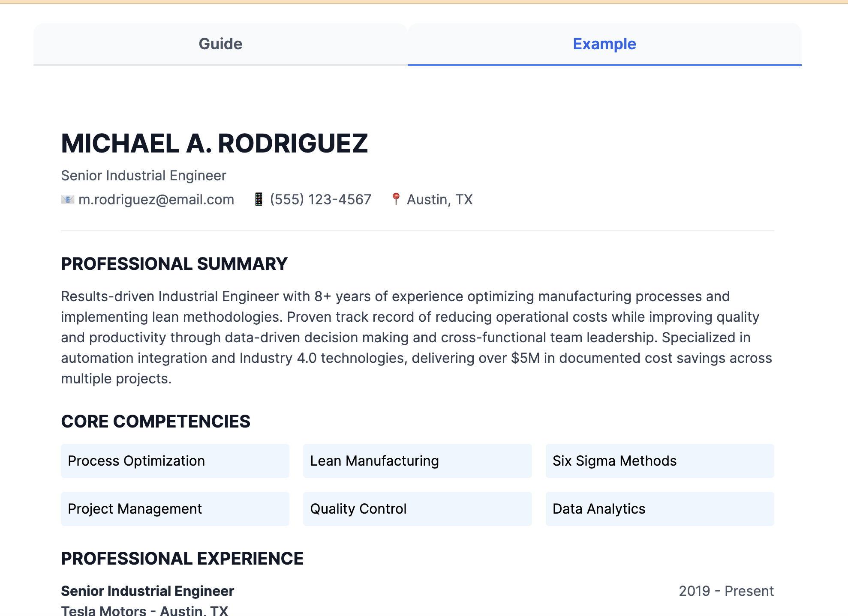The width and height of the screenshot is (848, 616).
Task: Click the red location pin icon
Action: (x=396, y=199)
